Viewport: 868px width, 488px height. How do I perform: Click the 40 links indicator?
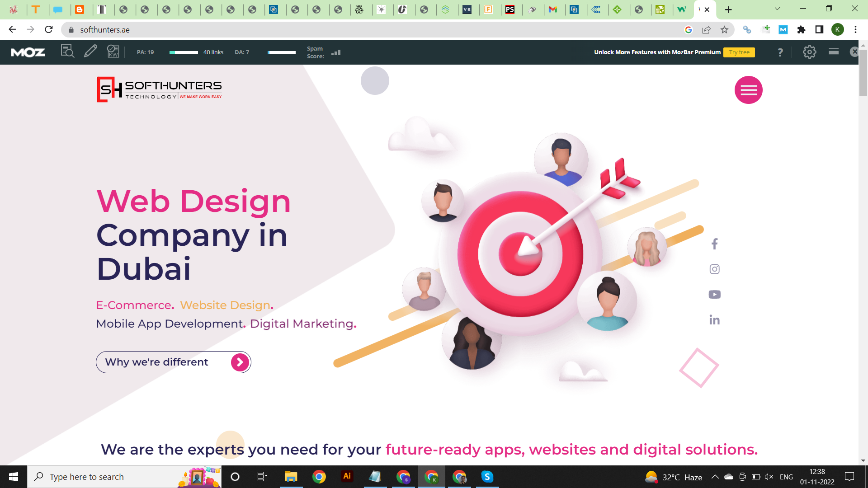pos(213,52)
